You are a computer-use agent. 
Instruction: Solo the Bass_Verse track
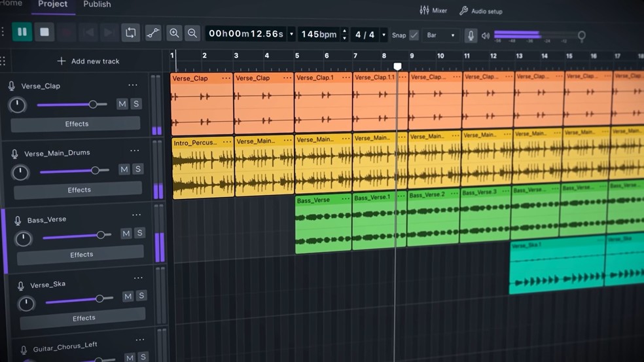click(x=139, y=232)
